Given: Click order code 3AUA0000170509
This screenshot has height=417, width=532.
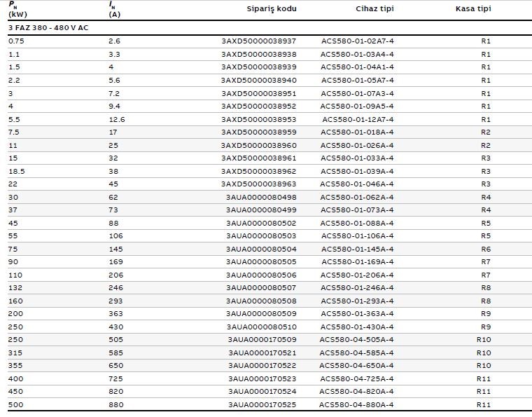Looking at the screenshot, I should click(x=262, y=340).
